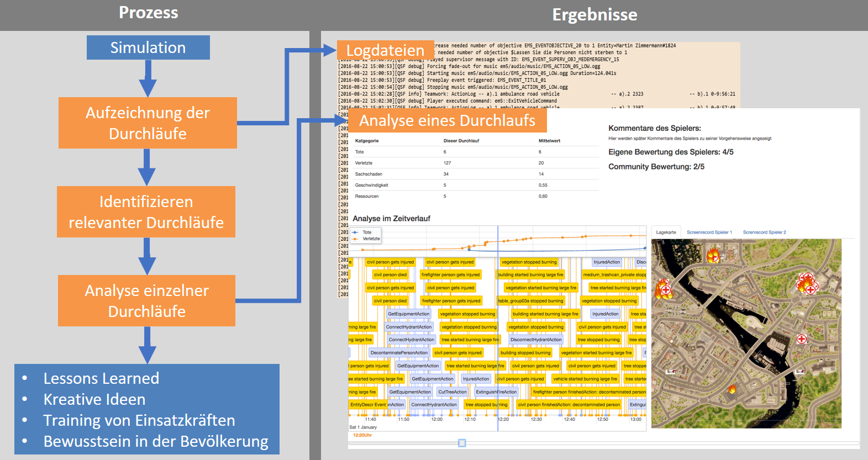The height and width of the screenshot is (460, 868).
Task: Click the log line 'Forcing fade-out for music'
Action: pos(469,66)
